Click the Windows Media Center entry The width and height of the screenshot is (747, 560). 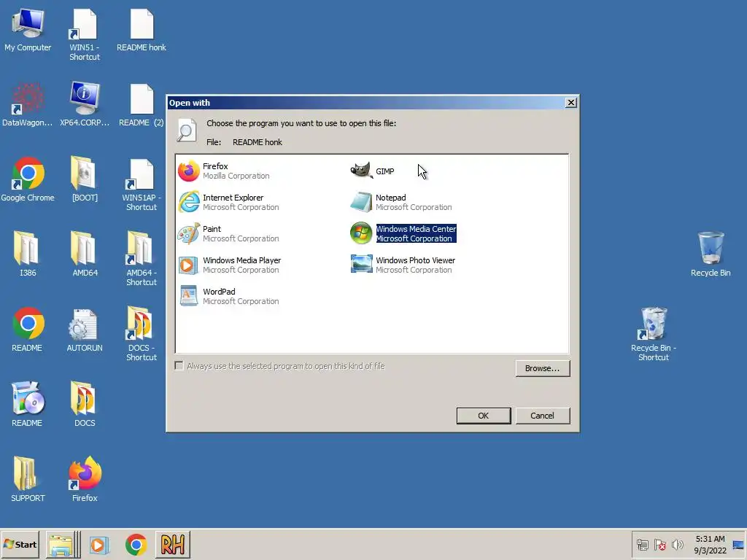coord(403,233)
